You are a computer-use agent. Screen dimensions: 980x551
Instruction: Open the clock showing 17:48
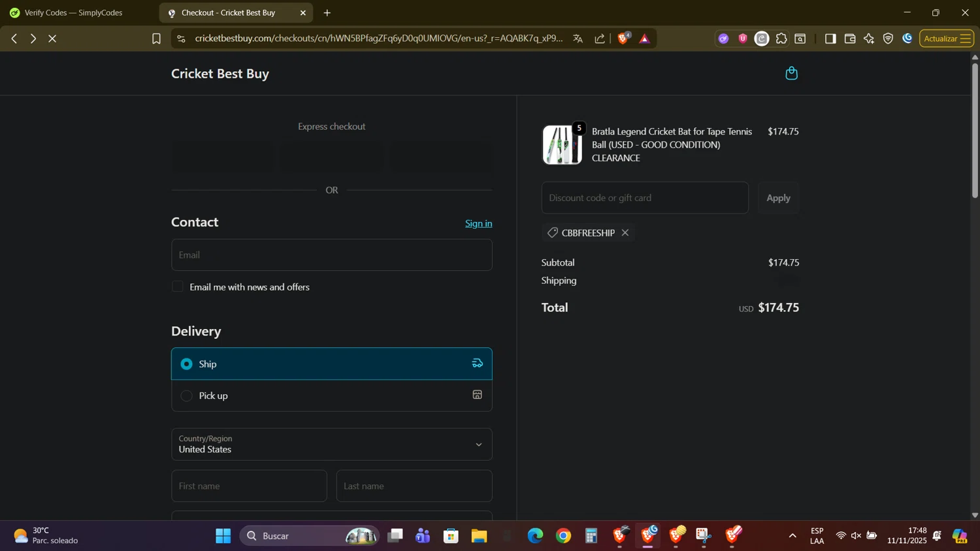pyautogui.click(x=907, y=536)
